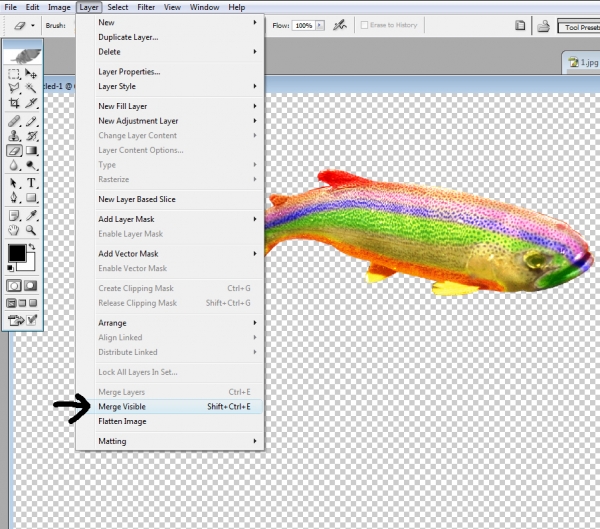The width and height of the screenshot is (600, 529).
Task: Select the Hand tool
Action: 14,230
